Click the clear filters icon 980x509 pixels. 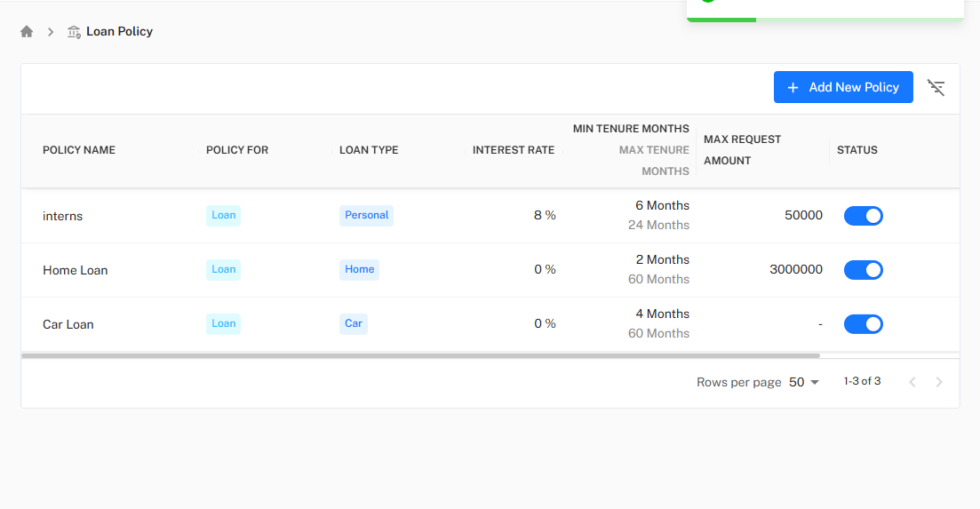pyautogui.click(x=936, y=87)
